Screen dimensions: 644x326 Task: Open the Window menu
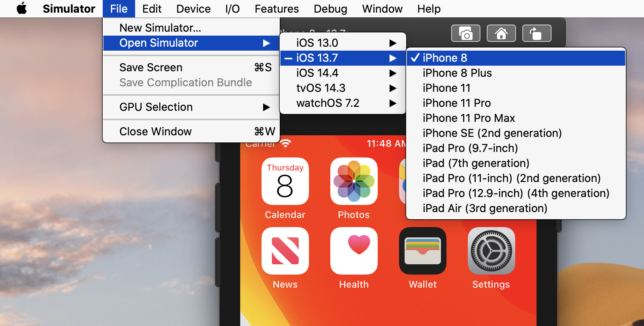382,9
